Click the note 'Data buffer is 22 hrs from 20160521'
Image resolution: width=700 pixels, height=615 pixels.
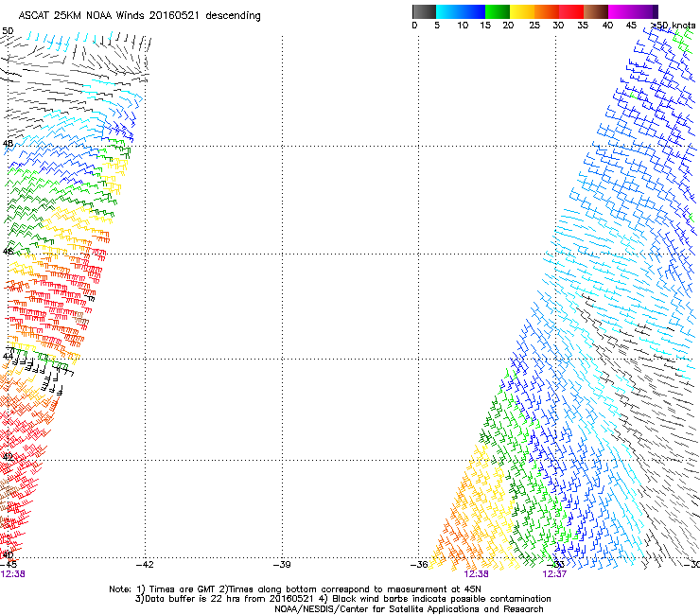point(230,599)
